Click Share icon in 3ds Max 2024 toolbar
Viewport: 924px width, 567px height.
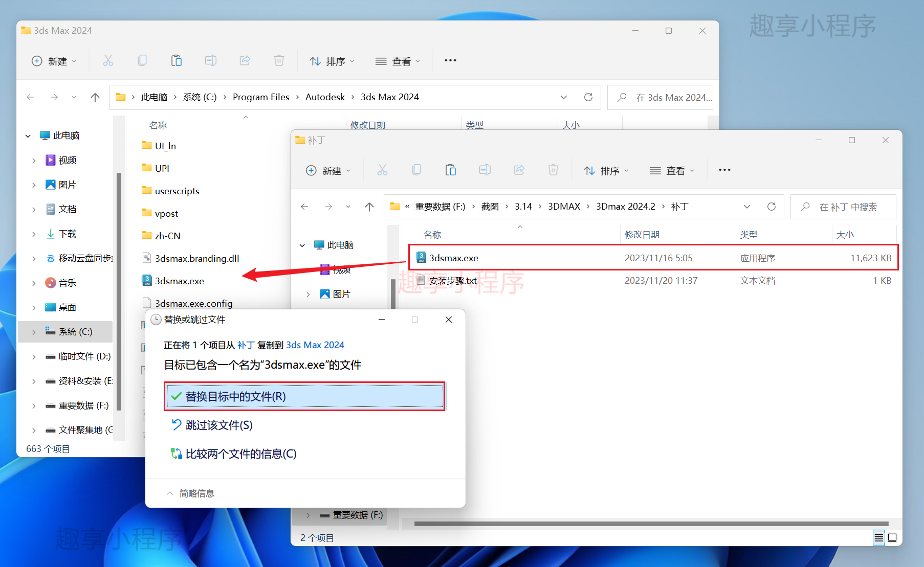[245, 61]
